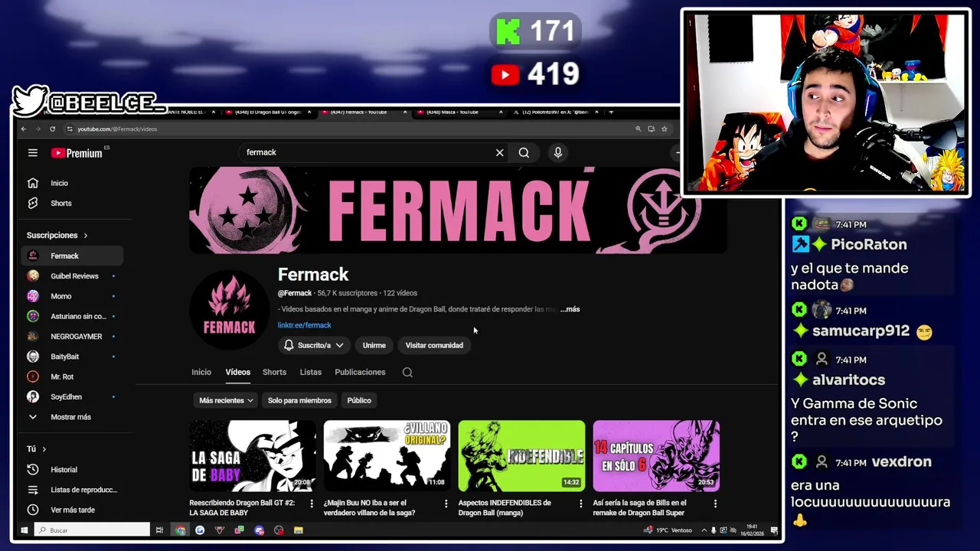Click the magnifier search button
980x551 pixels.
(x=524, y=153)
